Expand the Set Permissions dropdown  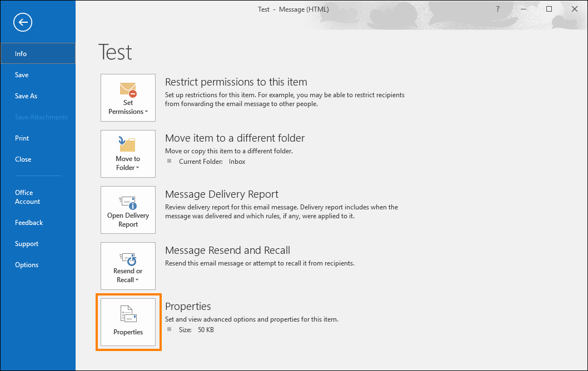click(128, 98)
